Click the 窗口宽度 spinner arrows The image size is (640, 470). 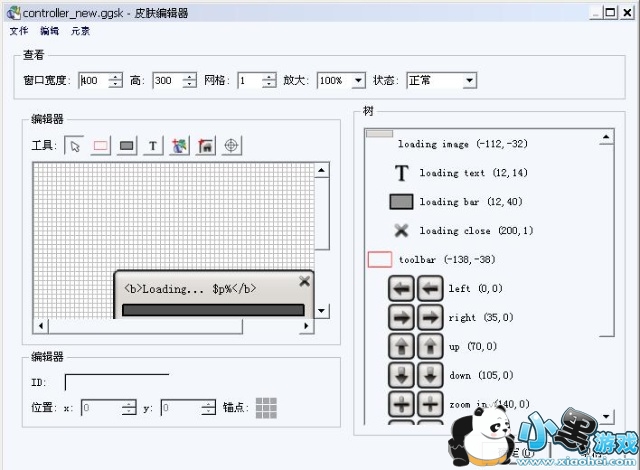click(x=116, y=80)
